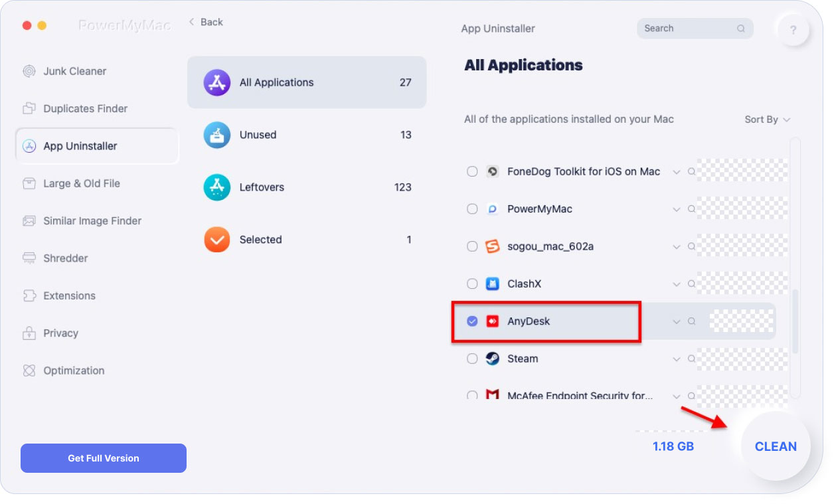Open the Similar Image Finder module
The height and width of the screenshot is (504, 834).
click(x=97, y=220)
